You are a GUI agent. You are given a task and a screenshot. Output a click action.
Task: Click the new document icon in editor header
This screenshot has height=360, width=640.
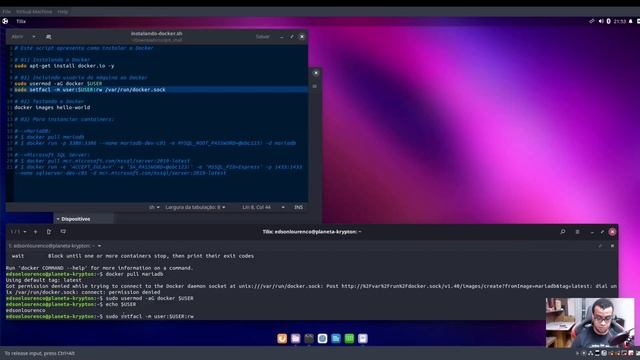[x=49, y=37]
